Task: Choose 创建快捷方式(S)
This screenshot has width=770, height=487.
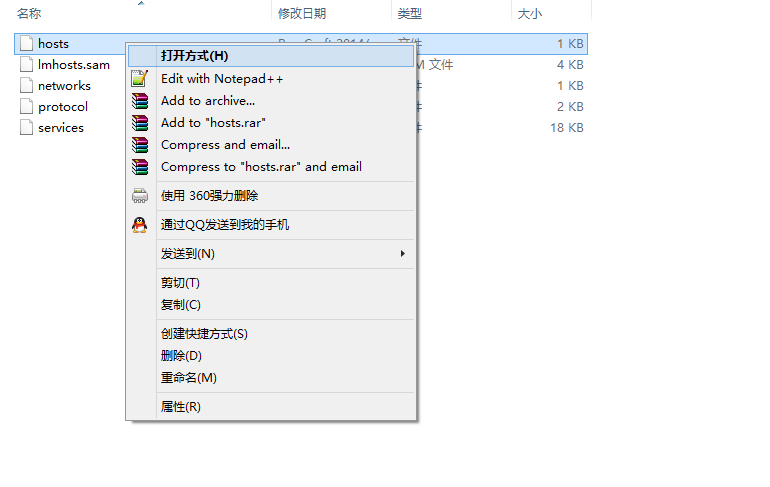Action: pos(271,334)
